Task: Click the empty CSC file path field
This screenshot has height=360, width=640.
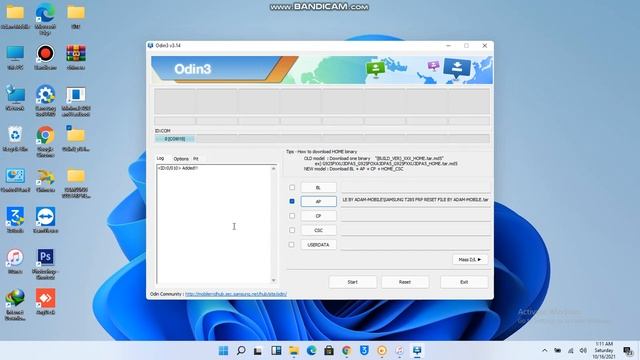Action: click(x=416, y=229)
